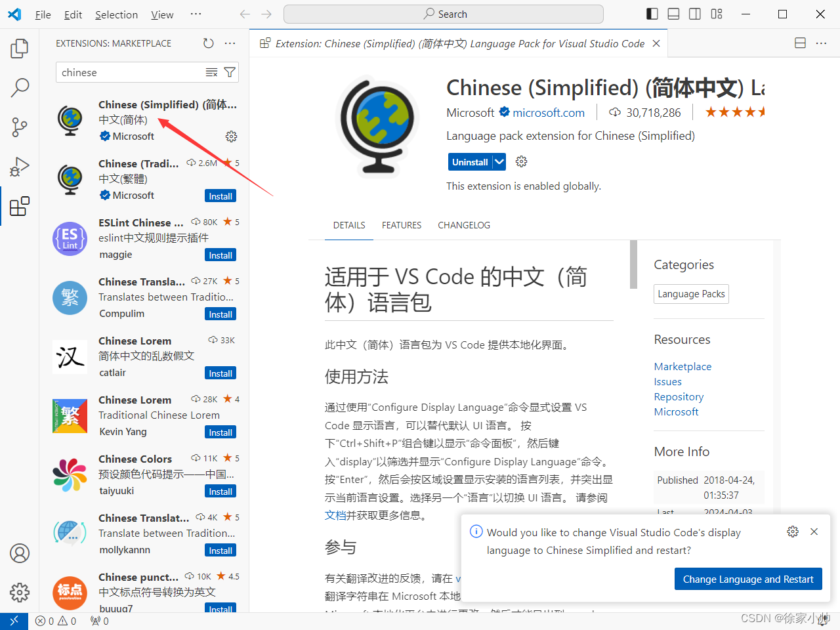Switch to the FEATURES tab

402,225
